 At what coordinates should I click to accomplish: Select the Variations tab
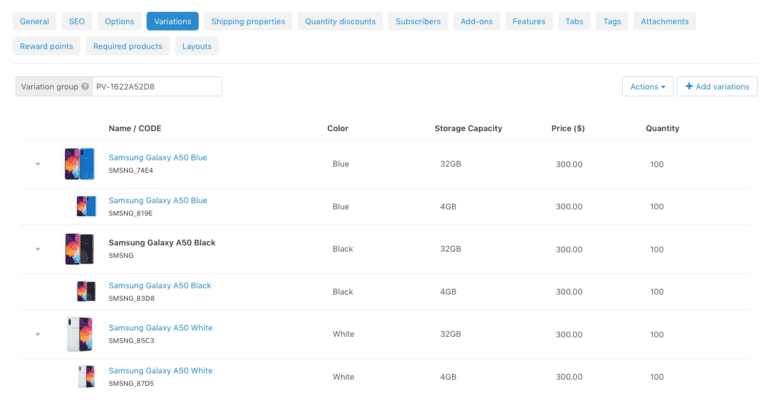(172, 21)
